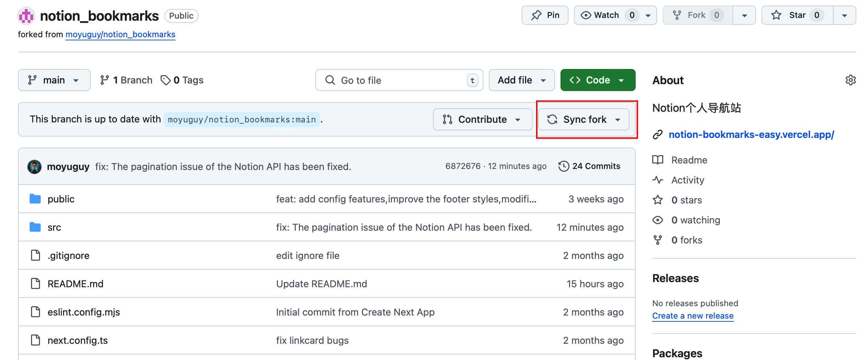
Task: Open the Sync fork dropdown
Action: click(x=584, y=119)
